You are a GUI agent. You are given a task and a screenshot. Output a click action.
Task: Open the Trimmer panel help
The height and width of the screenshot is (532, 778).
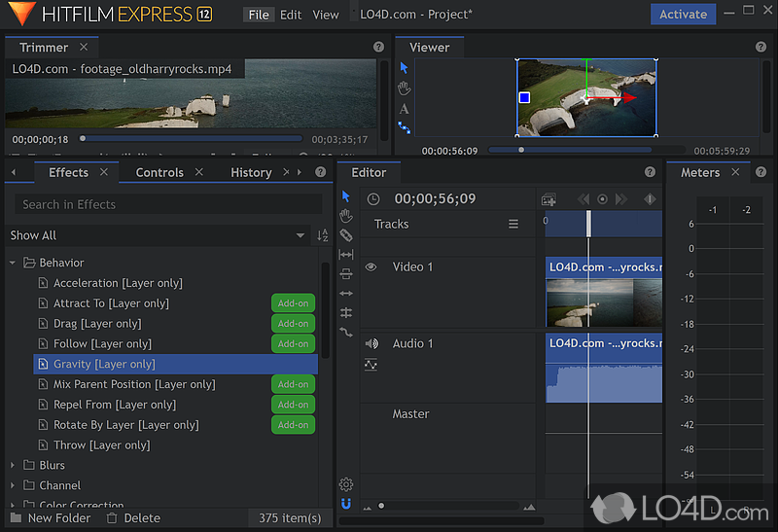tap(378, 47)
